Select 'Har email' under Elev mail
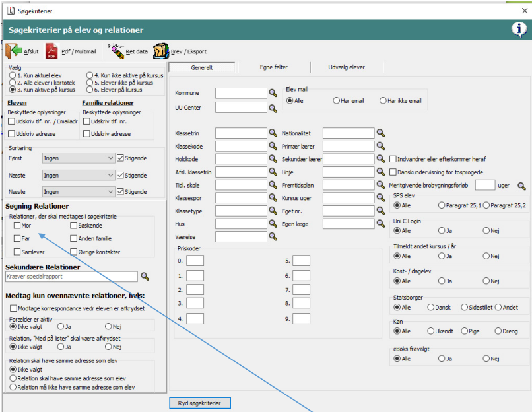 [x=336, y=101]
